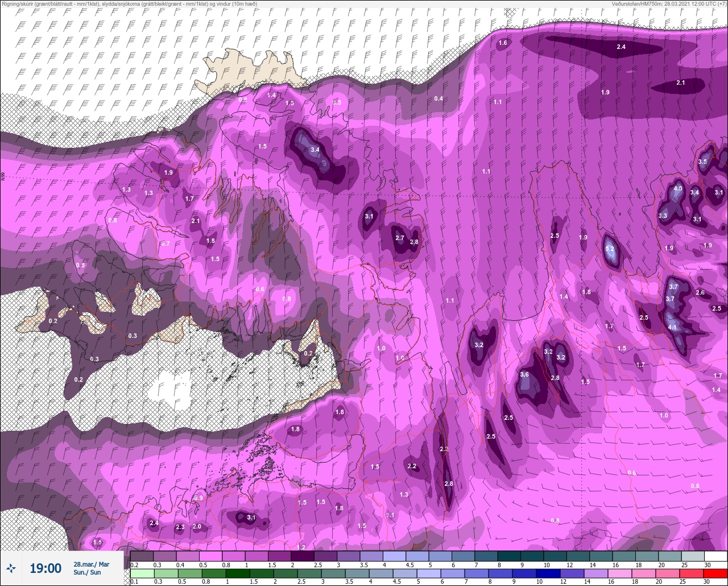Click the darkest purple legend swatch above label 2
This screenshot has height=586, width=728.
[x=302, y=556]
